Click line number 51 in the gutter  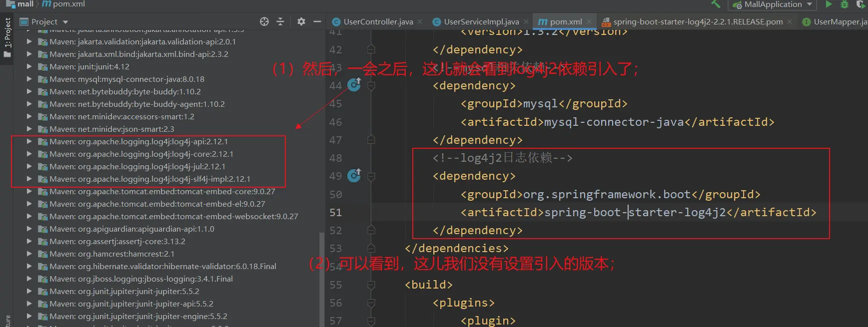336,213
